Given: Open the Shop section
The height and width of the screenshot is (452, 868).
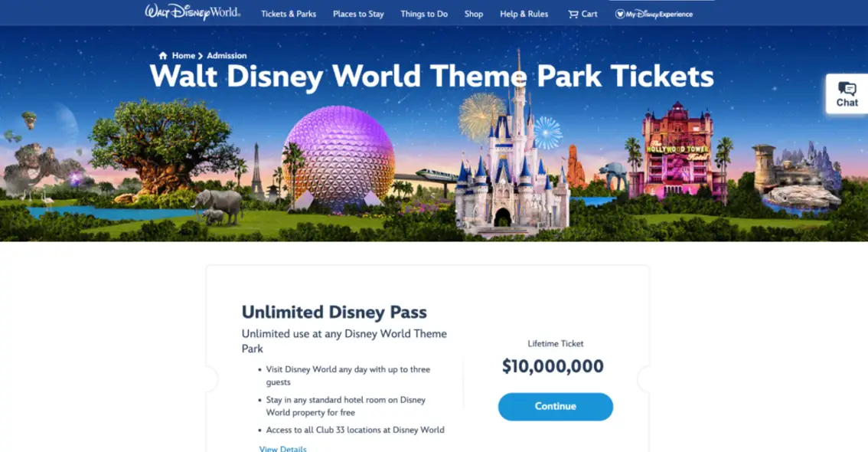Looking at the screenshot, I should pyautogui.click(x=474, y=13).
